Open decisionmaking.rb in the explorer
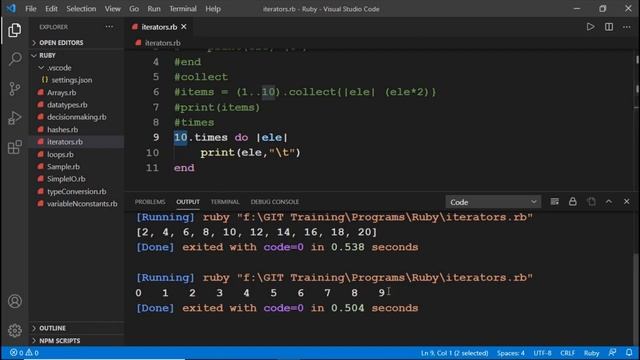The image size is (640, 360). 77,117
